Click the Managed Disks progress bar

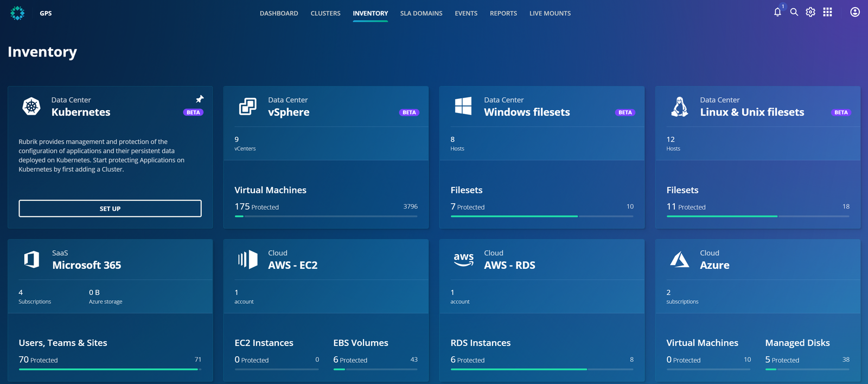click(807, 369)
